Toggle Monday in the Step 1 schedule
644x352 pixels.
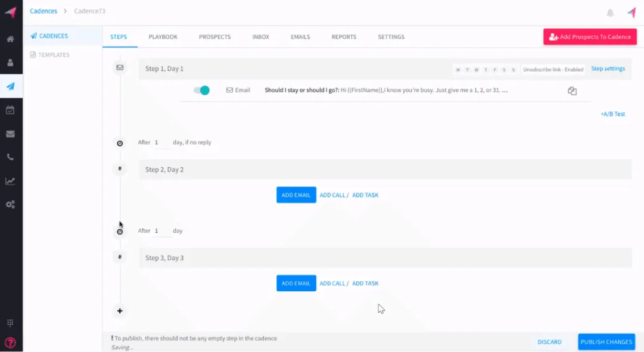[458, 70]
